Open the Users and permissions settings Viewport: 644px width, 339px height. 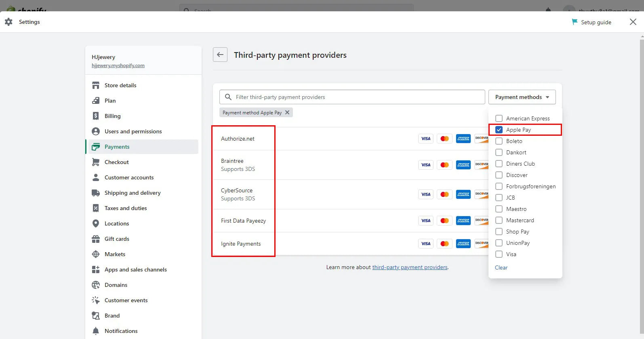pyautogui.click(x=133, y=131)
